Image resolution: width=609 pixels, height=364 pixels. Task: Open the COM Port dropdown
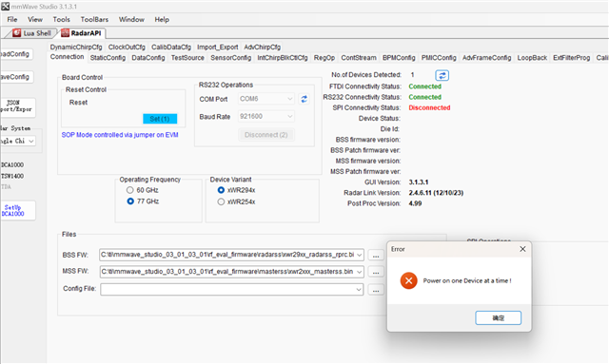point(289,99)
